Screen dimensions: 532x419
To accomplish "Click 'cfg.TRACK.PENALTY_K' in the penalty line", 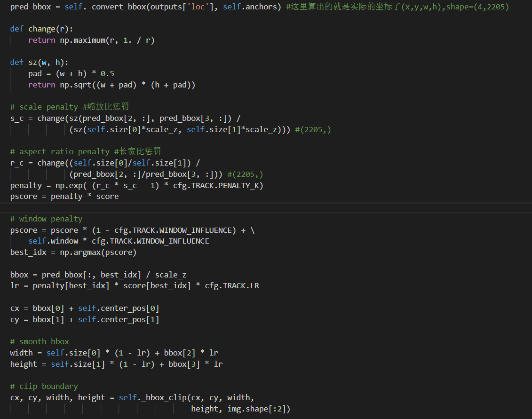I will pos(216,186).
